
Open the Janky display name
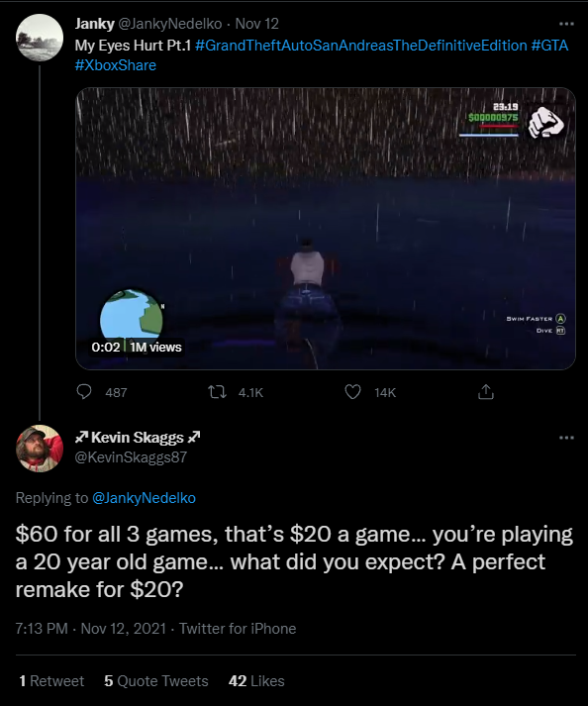click(x=95, y=24)
